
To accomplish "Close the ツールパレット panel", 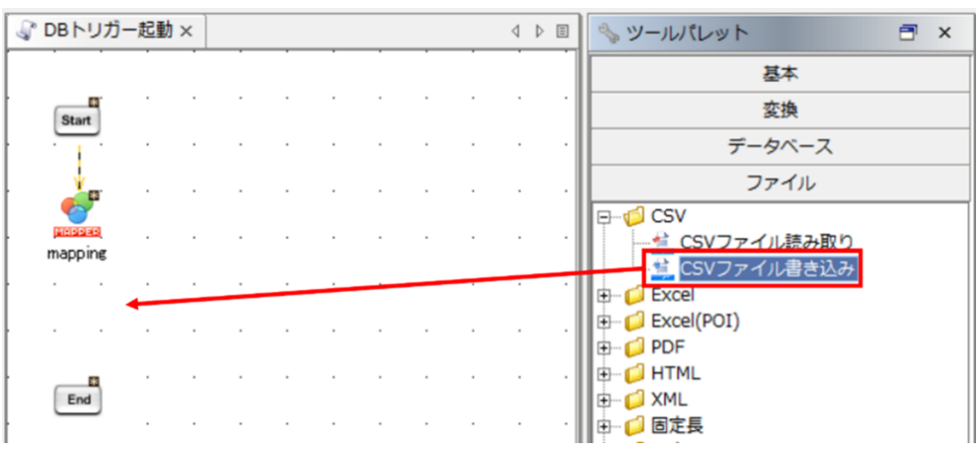I will pos(944,32).
